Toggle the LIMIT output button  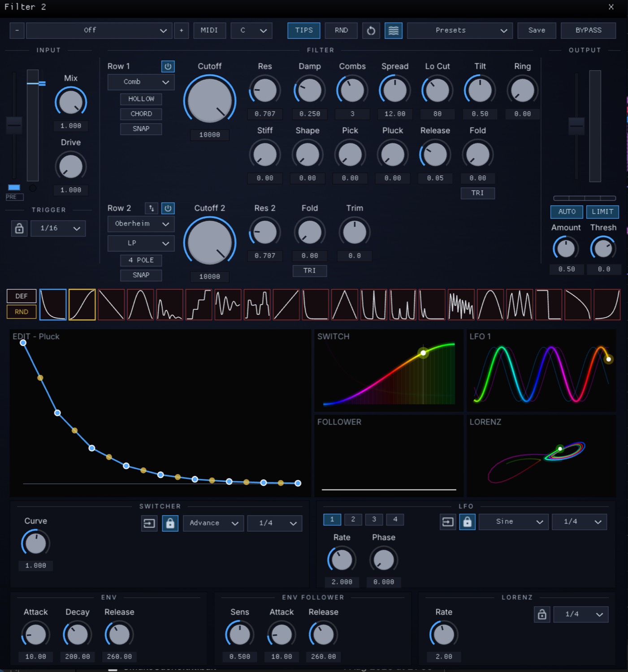click(x=602, y=212)
